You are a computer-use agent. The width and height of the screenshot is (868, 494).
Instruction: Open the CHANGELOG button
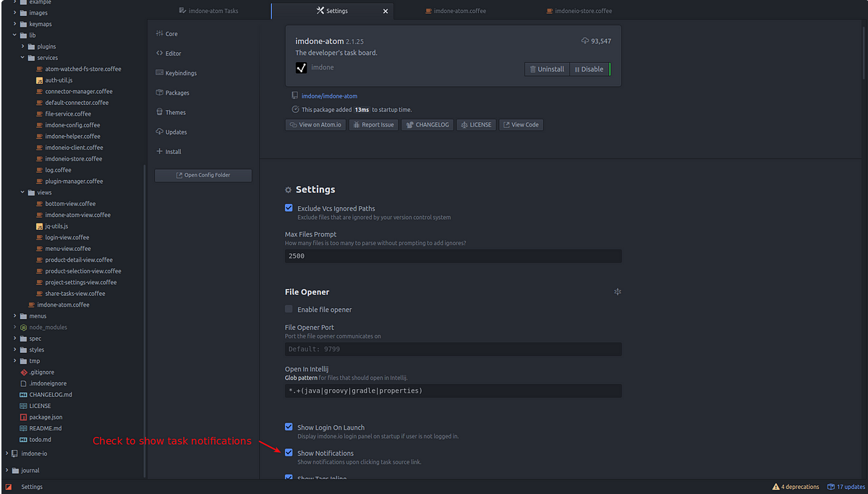point(427,124)
